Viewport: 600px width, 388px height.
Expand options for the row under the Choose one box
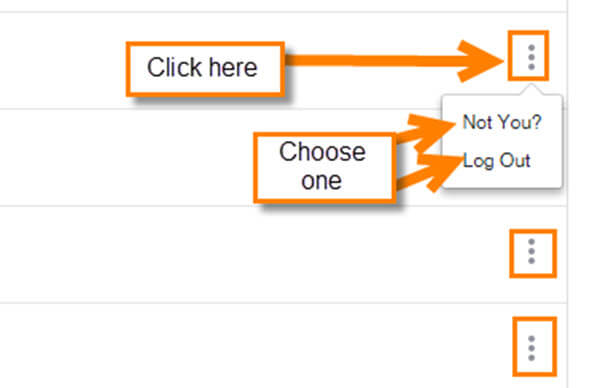[531, 251]
